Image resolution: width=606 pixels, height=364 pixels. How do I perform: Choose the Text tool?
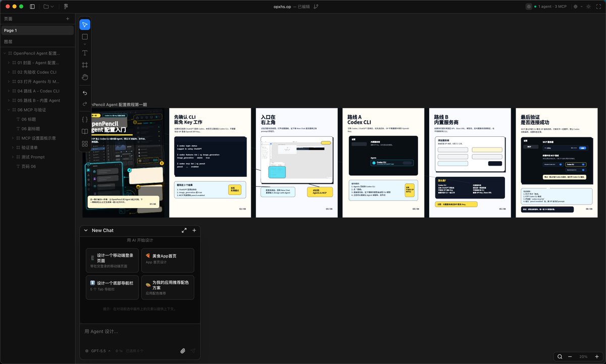point(85,53)
